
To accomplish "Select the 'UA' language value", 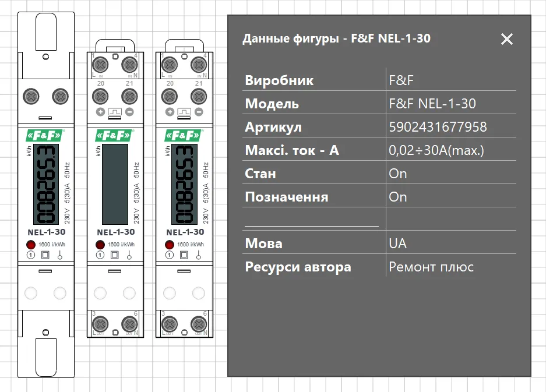I will click(x=397, y=243).
